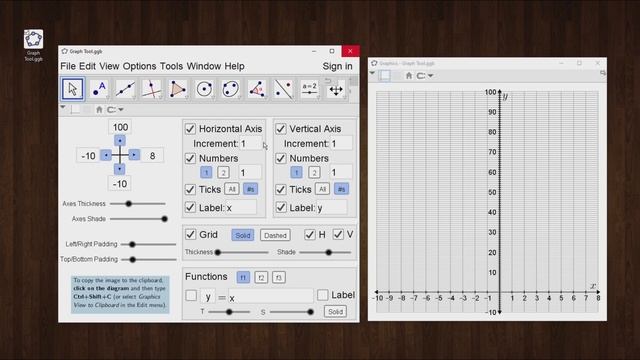Screen dimensions: 640x360
Task: Click the y-max value field showing 100
Action: (x=120, y=127)
